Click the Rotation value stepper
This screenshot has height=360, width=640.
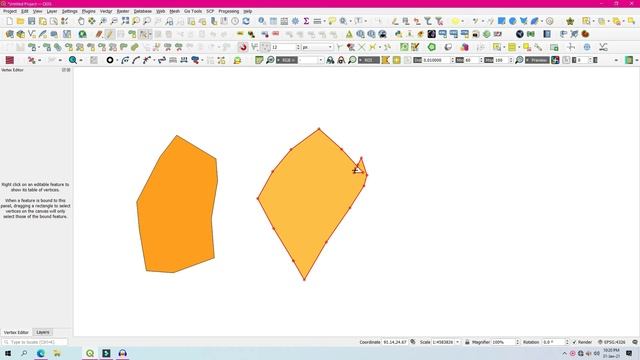coord(567,342)
